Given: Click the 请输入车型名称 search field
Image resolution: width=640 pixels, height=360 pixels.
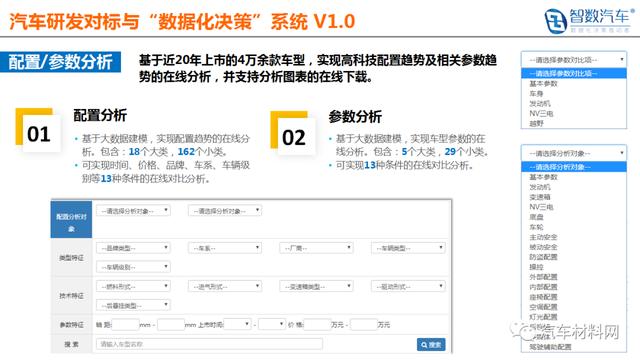Looking at the screenshot, I should (x=209, y=344).
